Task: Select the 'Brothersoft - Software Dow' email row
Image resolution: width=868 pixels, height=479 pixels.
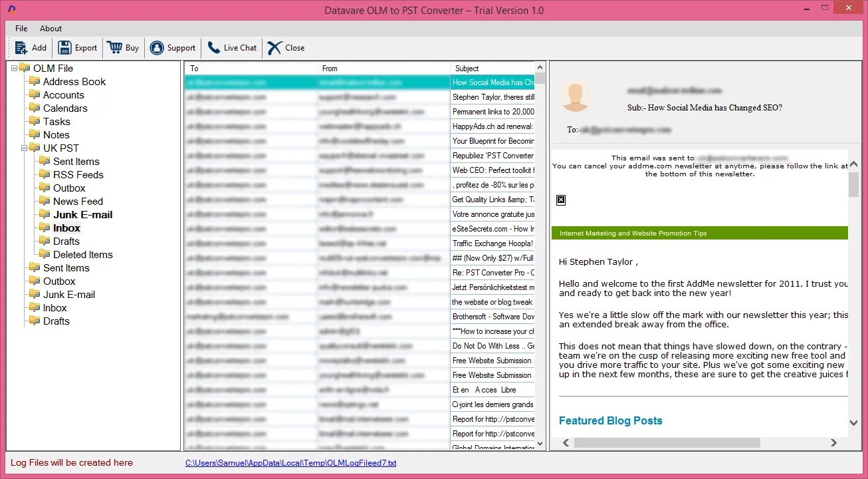Action: pos(360,317)
